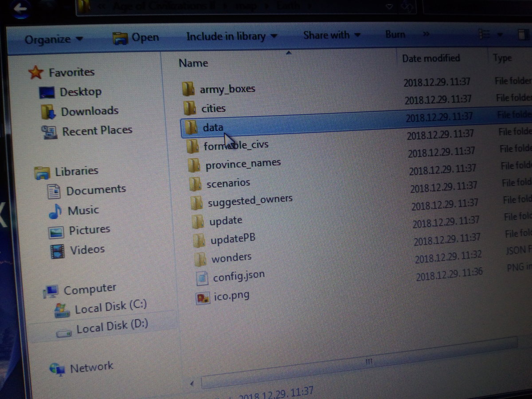Open the Include in library dropdown
Viewport: 532px width, 399px height.
231,36
